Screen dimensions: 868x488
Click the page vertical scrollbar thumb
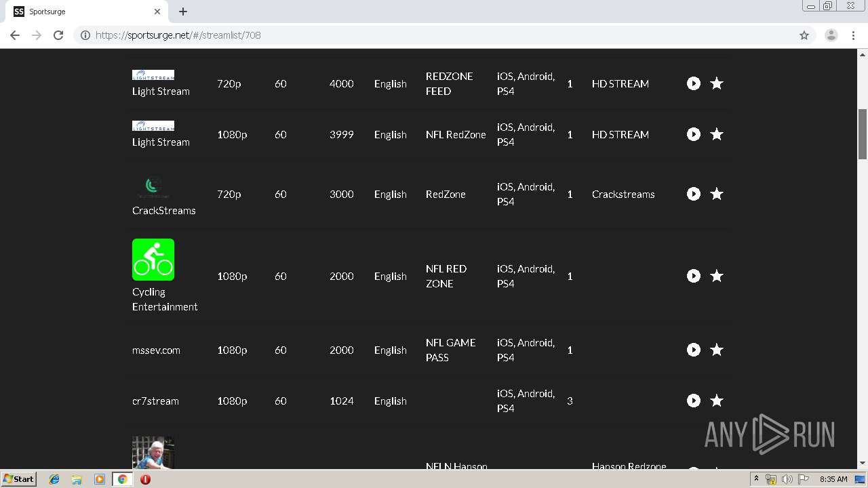click(x=863, y=134)
